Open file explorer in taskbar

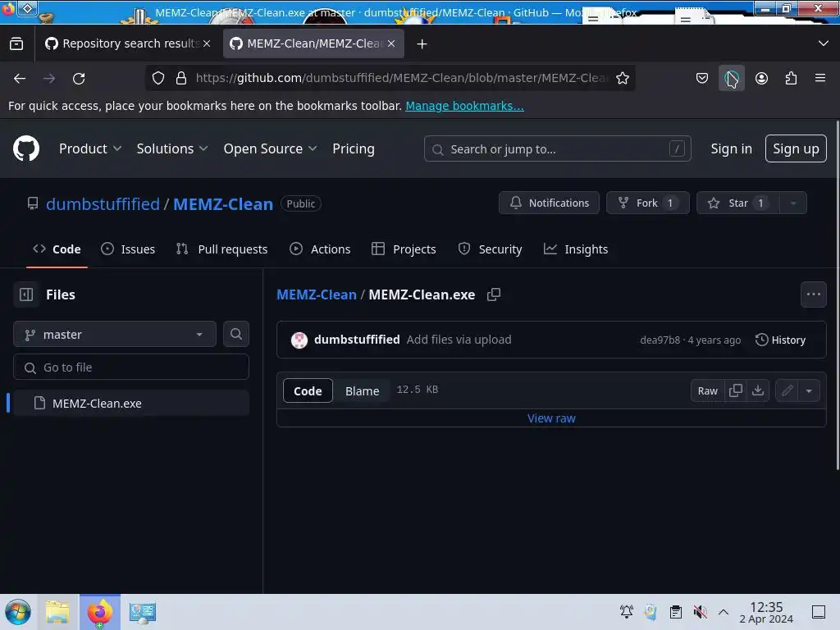[x=58, y=612]
